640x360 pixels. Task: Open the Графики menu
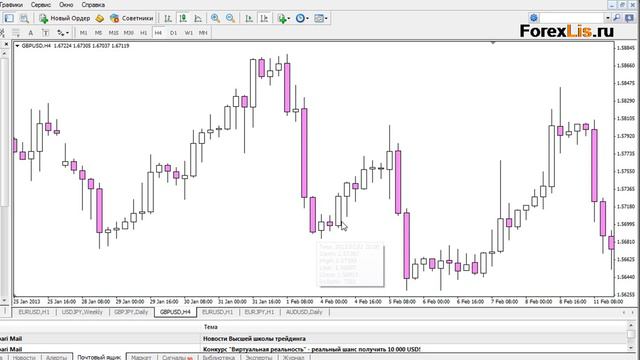point(11,5)
